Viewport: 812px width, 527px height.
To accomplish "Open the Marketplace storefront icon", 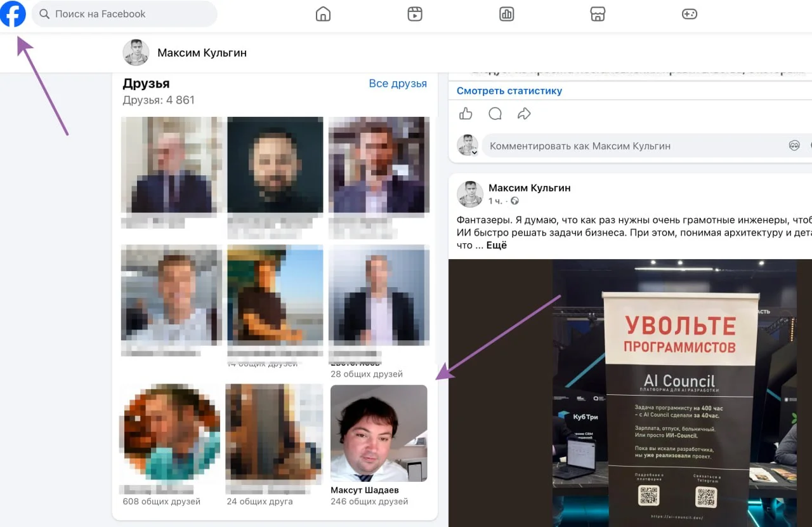I will (598, 14).
